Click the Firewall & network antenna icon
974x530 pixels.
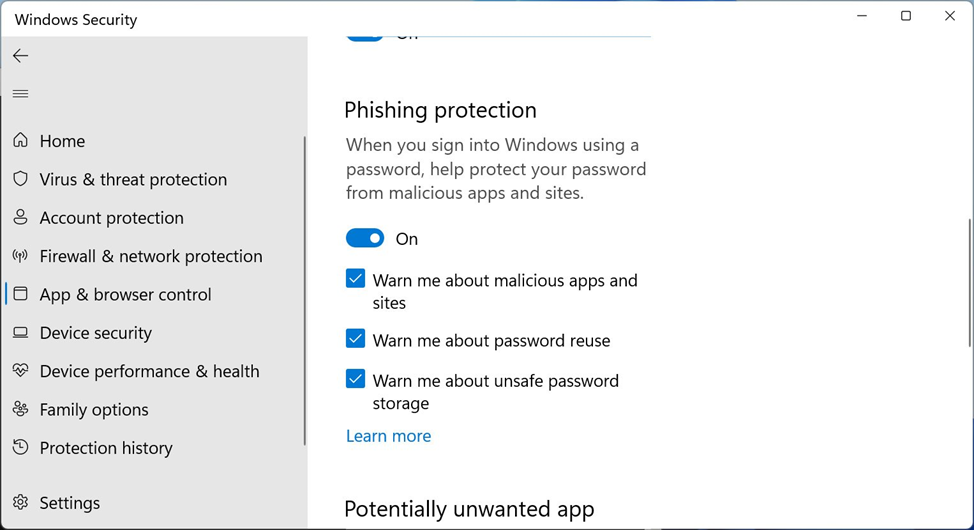pyautogui.click(x=20, y=256)
